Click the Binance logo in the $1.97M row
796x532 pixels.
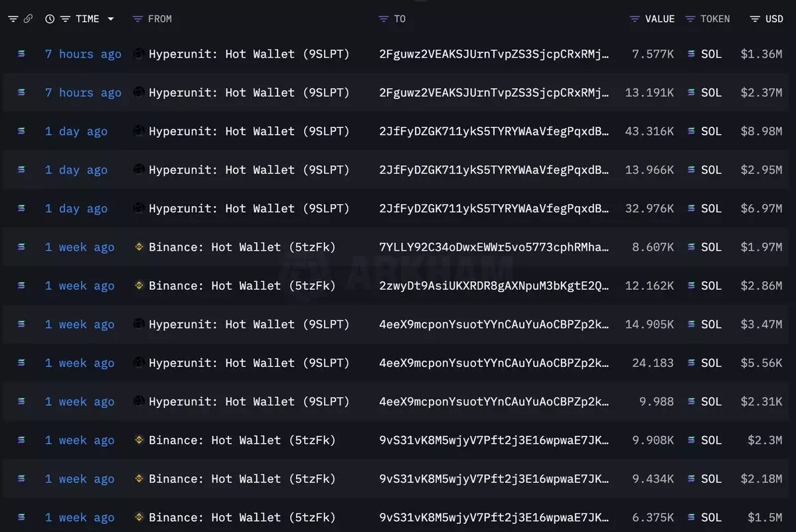(x=139, y=247)
